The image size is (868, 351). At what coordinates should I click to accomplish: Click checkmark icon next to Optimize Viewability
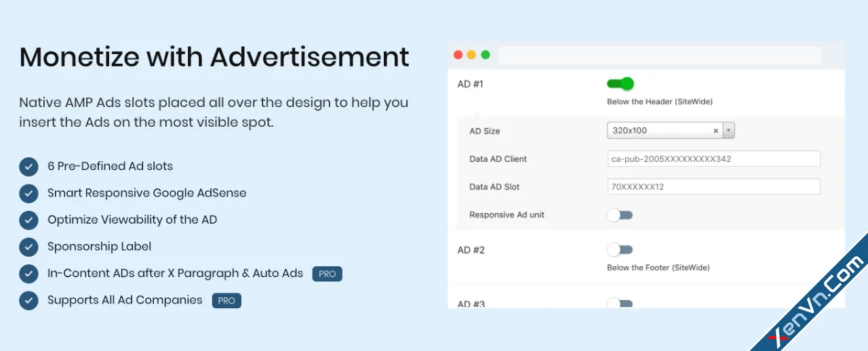tap(28, 220)
